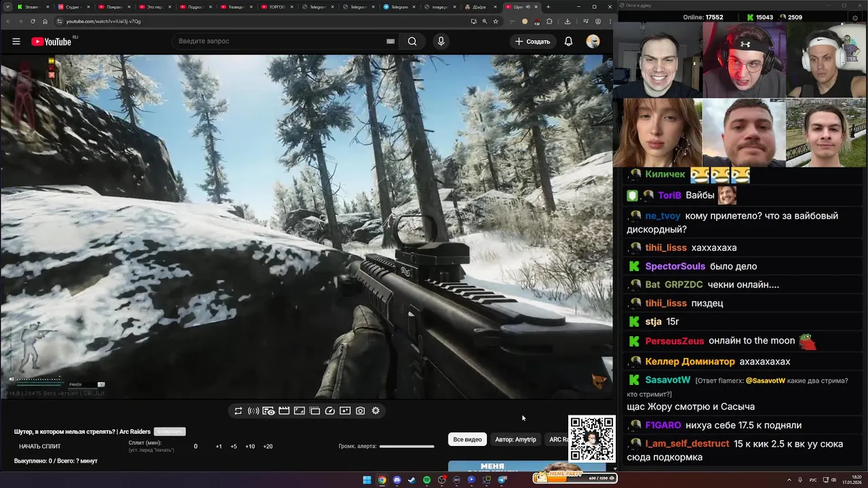Click the Online: 17552 counter
The image size is (868, 488).
click(703, 17)
